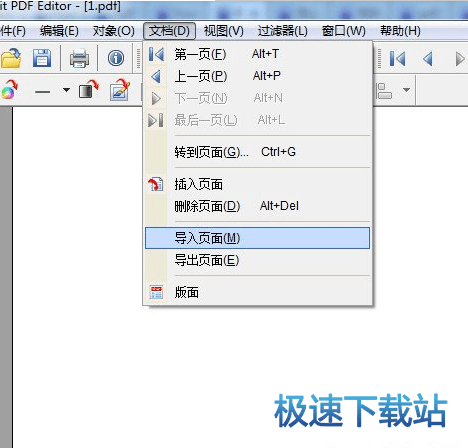Expand the align objects dropdown arrow
Image resolution: width=468 pixels, height=448 pixels.
pos(406,90)
